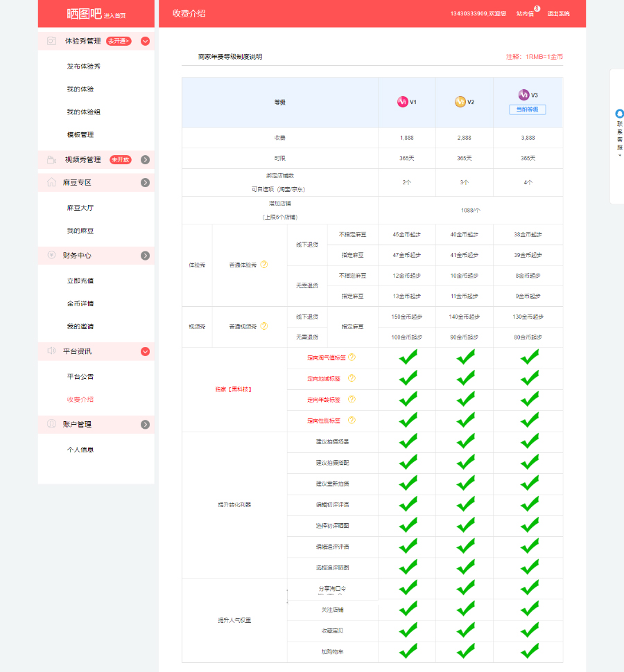This screenshot has width=624, height=672.
Task: Open 站内信 messages link
Action: pos(525,14)
